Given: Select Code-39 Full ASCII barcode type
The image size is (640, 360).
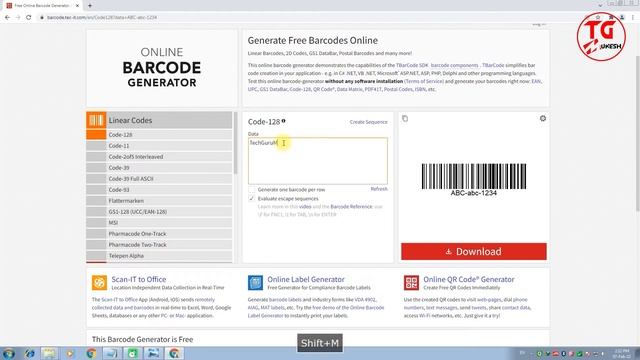Looking at the screenshot, I should pyautogui.click(x=159, y=179).
